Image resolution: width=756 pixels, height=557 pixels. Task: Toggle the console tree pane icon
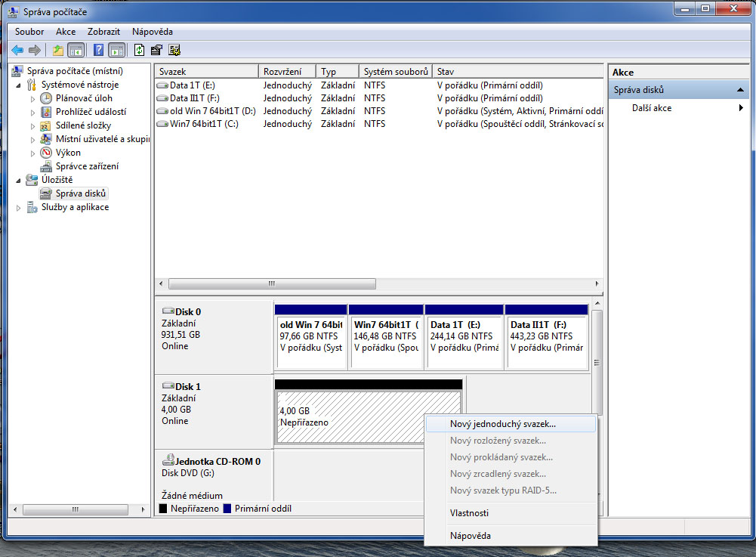[76, 50]
